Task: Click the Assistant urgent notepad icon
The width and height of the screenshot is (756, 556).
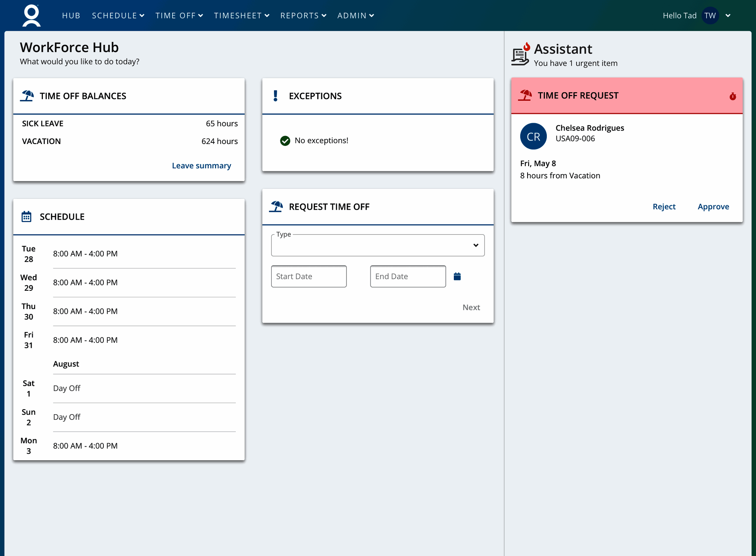Action: coord(521,55)
